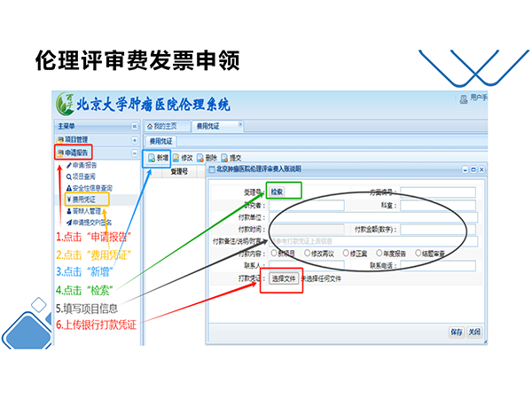Click the 付款备注/说明 input field

tap(373, 241)
